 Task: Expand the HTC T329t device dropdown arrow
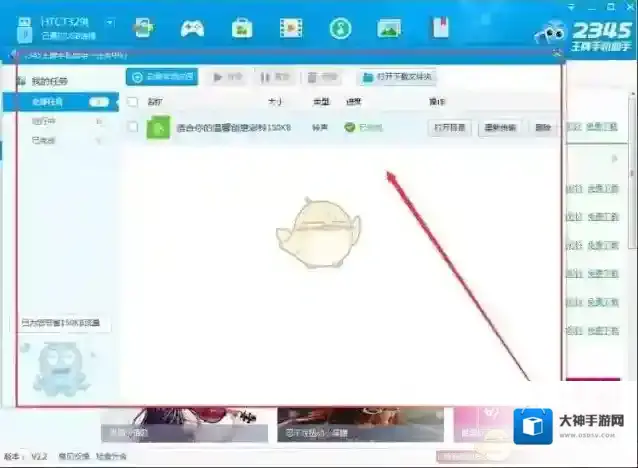click(109, 21)
